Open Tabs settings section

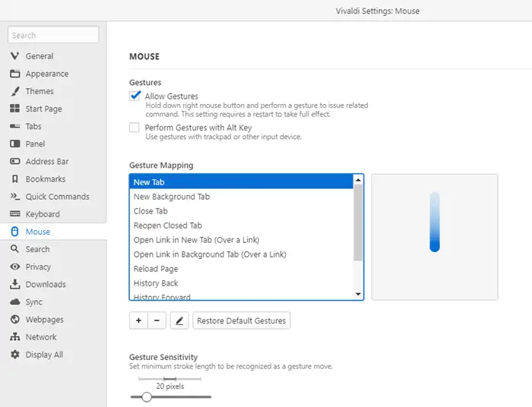33,126
